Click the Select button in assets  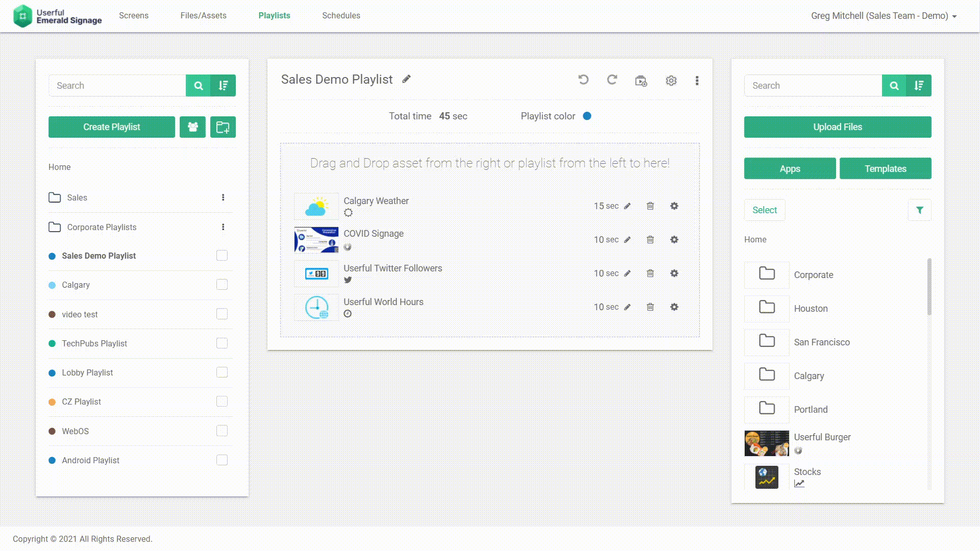(765, 210)
